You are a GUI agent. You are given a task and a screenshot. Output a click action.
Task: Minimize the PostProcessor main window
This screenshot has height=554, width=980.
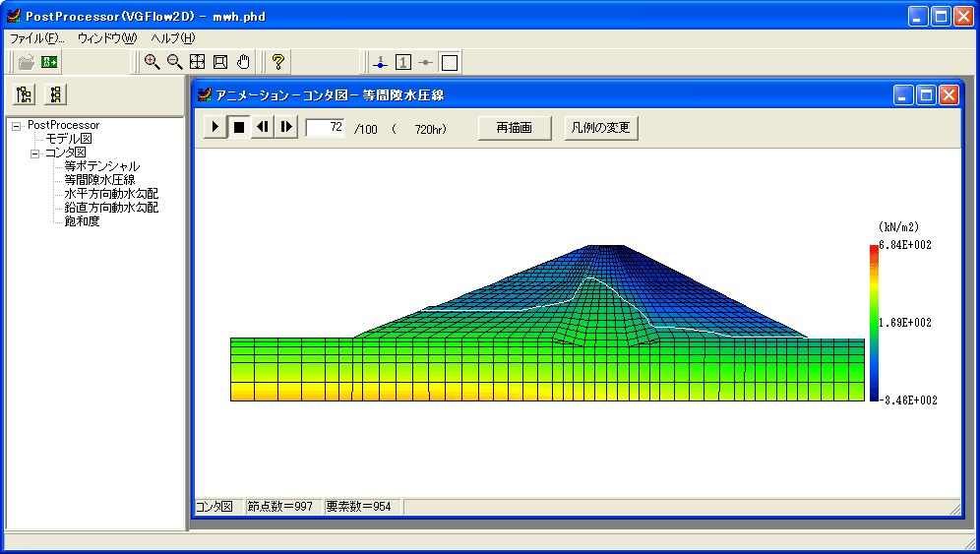917,17
